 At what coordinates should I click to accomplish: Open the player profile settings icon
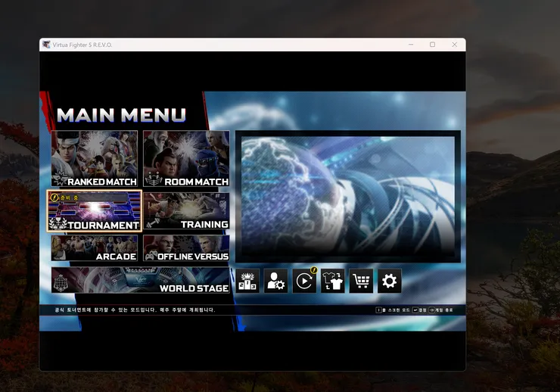coord(275,281)
